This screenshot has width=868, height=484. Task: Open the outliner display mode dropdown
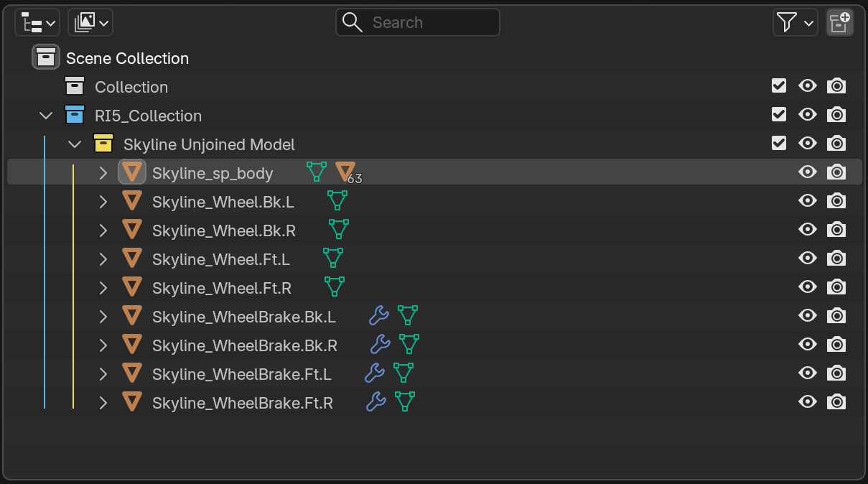[38, 22]
